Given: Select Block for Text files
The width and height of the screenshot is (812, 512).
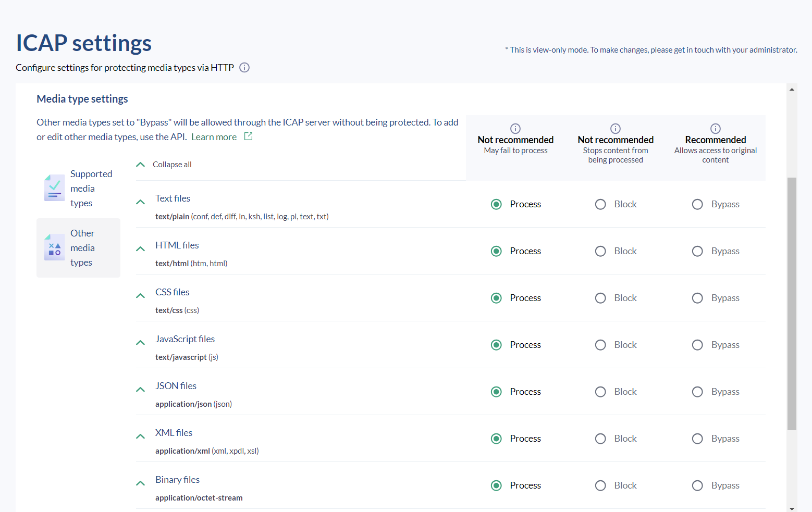Looking at the screenshot, I should [600, 204].
